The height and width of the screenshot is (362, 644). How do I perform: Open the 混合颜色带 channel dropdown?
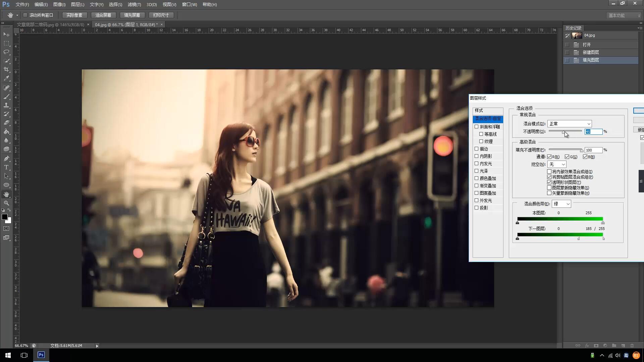point(561,204)
